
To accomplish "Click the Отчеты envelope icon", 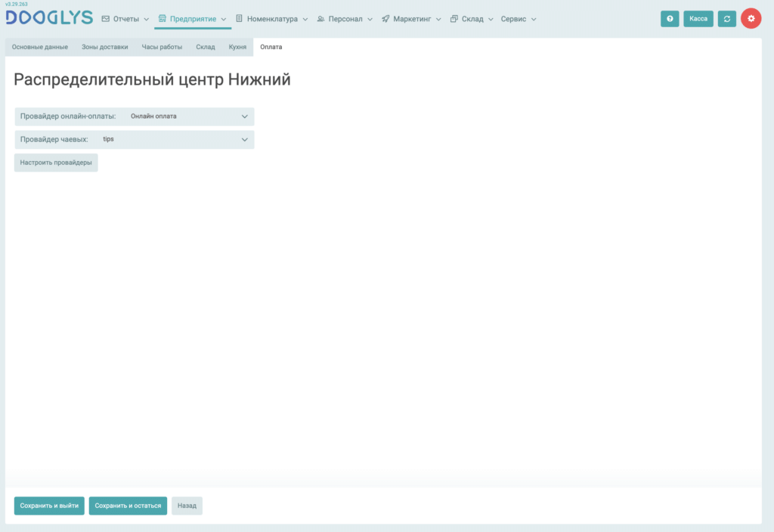I will pos(106,19).
